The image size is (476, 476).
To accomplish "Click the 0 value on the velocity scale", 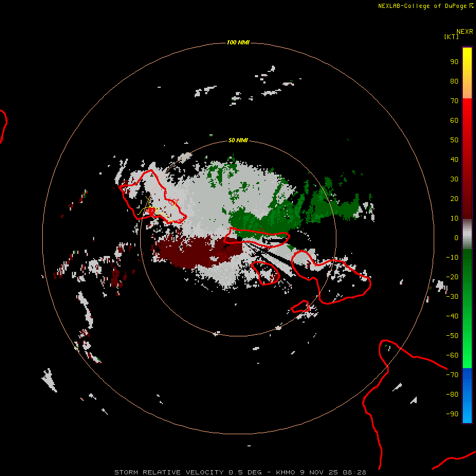I will (x=456, y=237).
